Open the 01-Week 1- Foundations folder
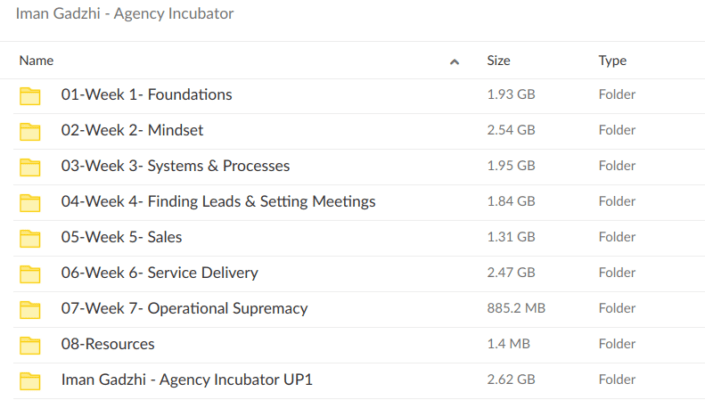Image resolution: width=705 pixels, height=400 pixels. click(146, 95)
